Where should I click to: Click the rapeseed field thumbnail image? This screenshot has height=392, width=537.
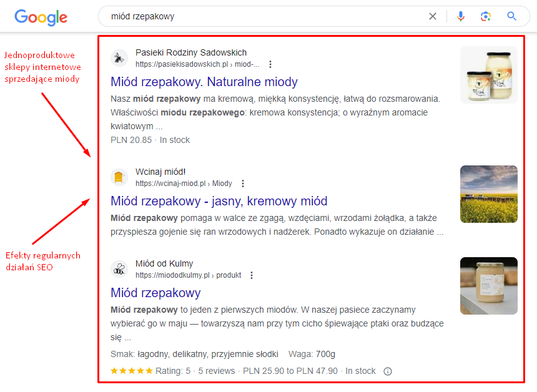(x=489, y=194)
